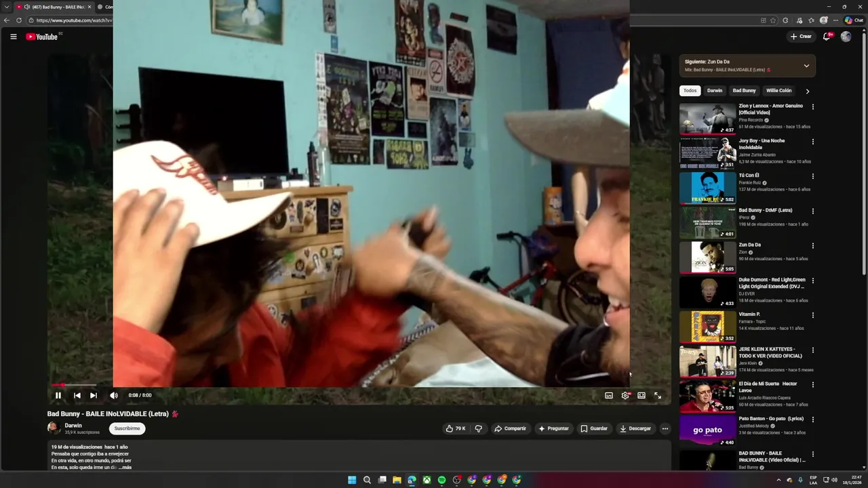Image resolution: width=868 pixels, height=488 pixels.
Task: Open the player settings gear
Action: (x=625, y=395)
